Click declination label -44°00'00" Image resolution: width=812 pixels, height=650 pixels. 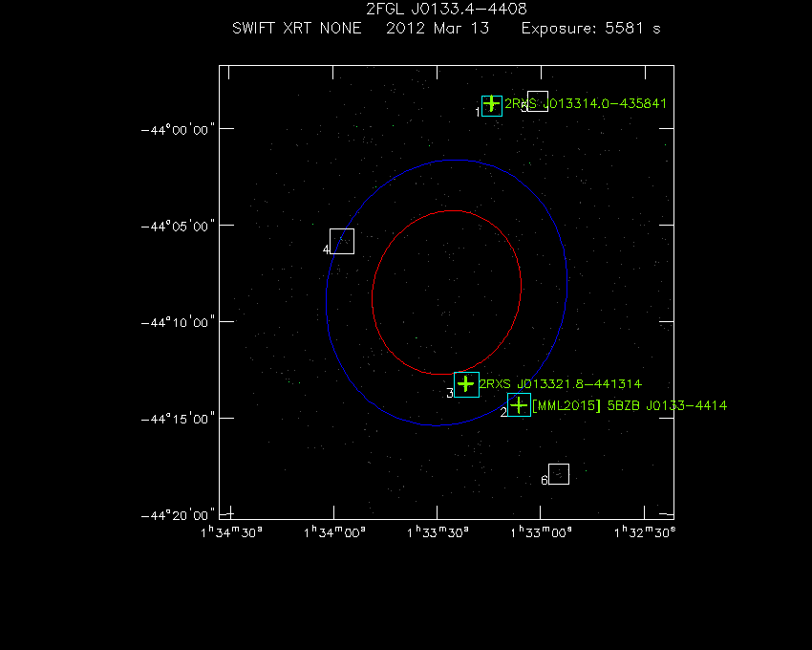178,130
